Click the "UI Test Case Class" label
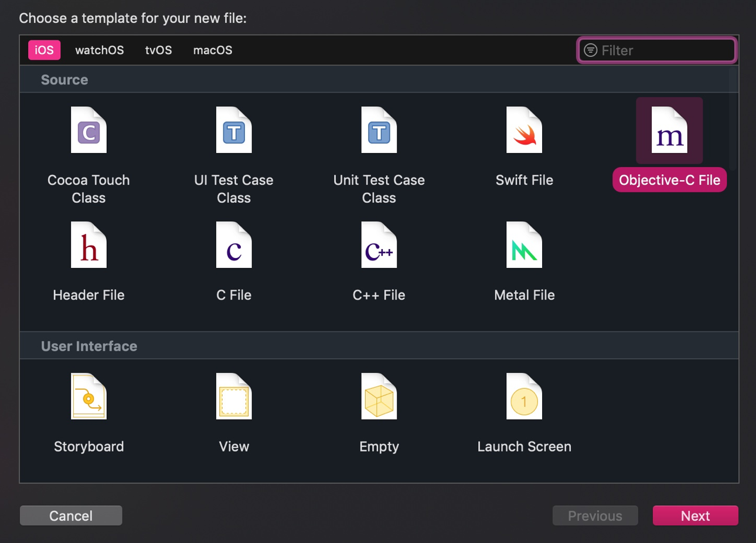This screenshot has height=543, width=756. click(x=234, y=189)
